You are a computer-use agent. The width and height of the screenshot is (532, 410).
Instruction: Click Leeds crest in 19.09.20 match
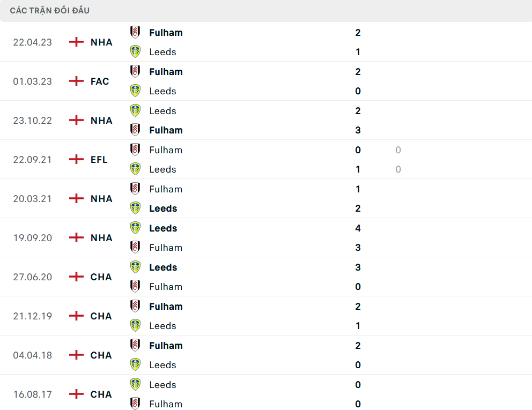click(x=135, y=228)
